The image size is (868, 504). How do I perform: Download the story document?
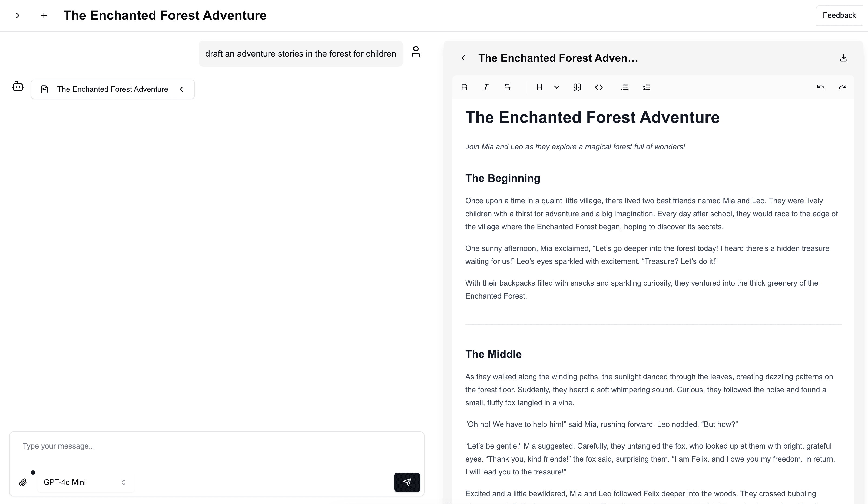844,58
